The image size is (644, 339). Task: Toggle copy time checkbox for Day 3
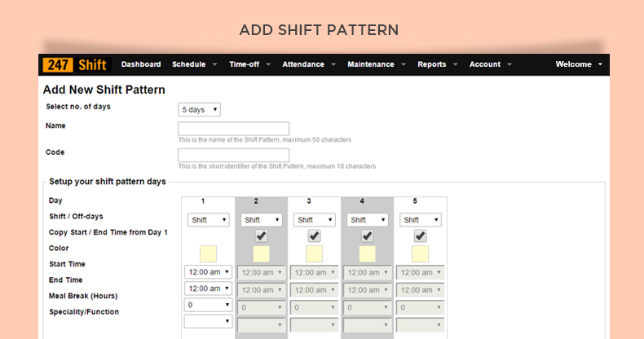click(x=314, y=236)
